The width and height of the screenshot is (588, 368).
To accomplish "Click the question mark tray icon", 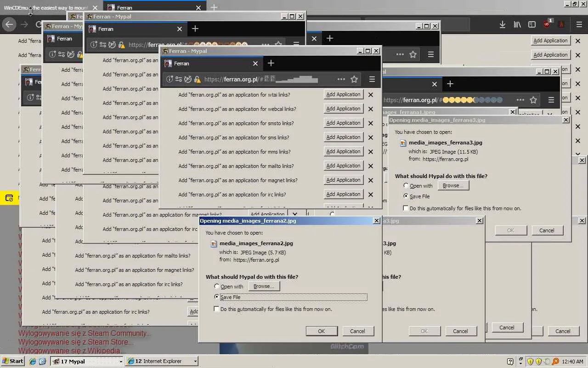I will (x=510, y=361).
